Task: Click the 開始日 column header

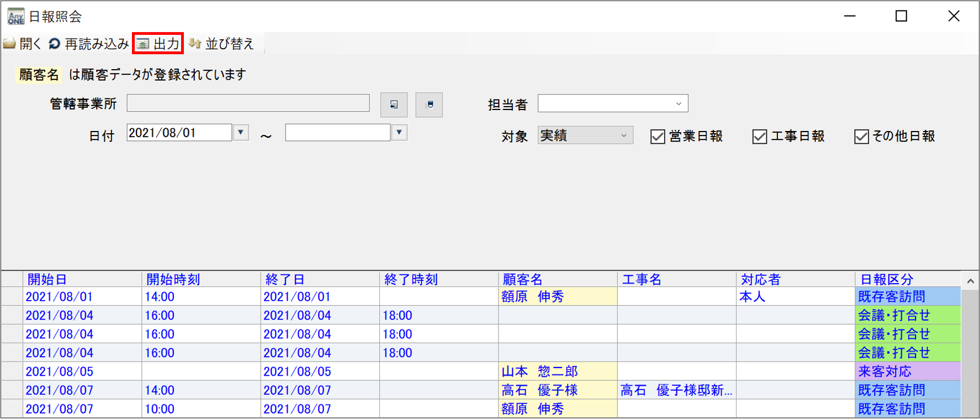Action: tap(82, 279)
